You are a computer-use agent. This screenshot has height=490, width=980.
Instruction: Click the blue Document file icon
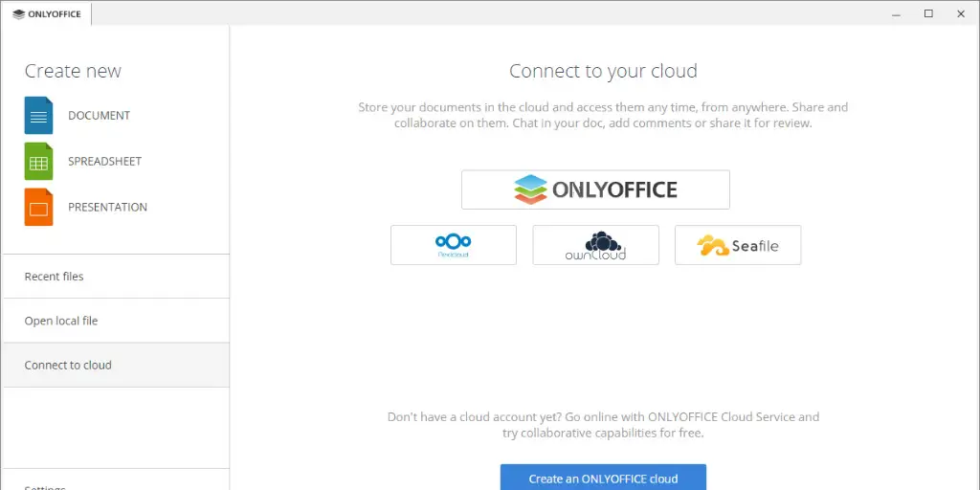pos(38,116)
